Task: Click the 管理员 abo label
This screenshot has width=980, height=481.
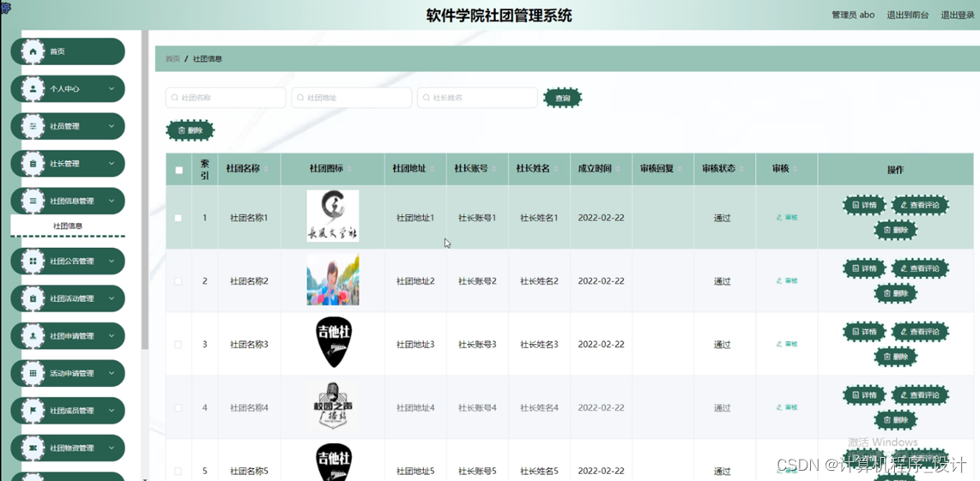Action: (x=852, y=15)
